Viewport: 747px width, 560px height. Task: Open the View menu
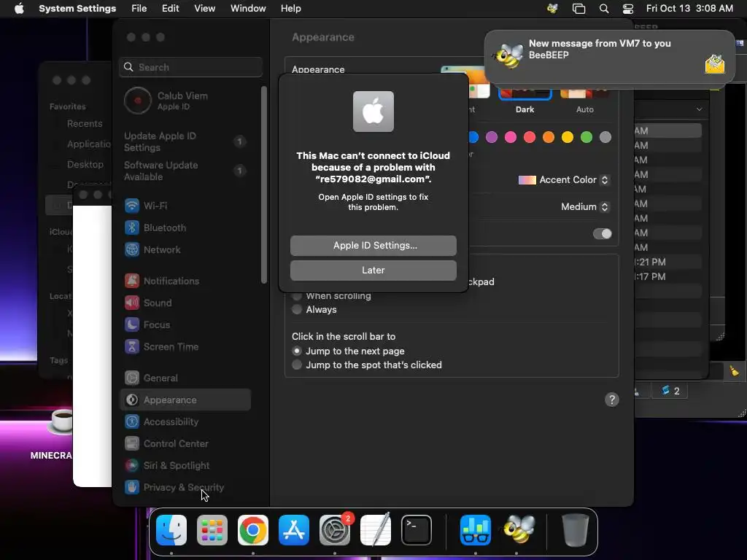pyautogui.click(x=204, y=8)
